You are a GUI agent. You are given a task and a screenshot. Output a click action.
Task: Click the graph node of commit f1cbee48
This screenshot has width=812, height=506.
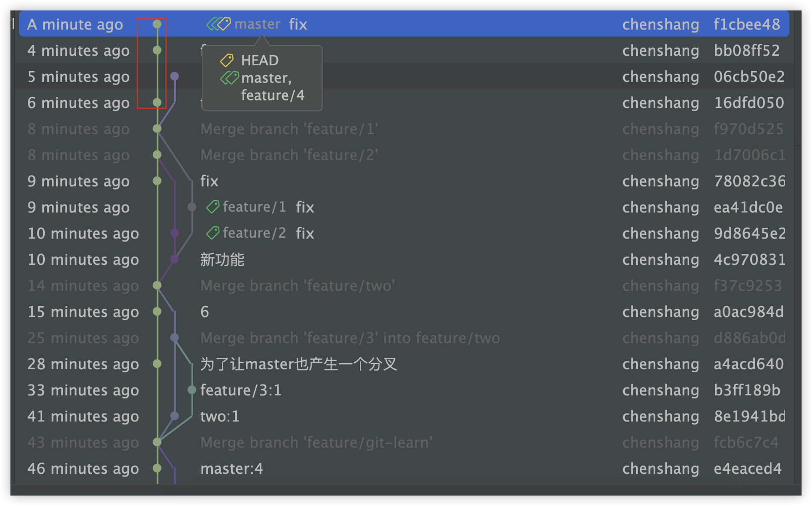click(x=157, y=24)
